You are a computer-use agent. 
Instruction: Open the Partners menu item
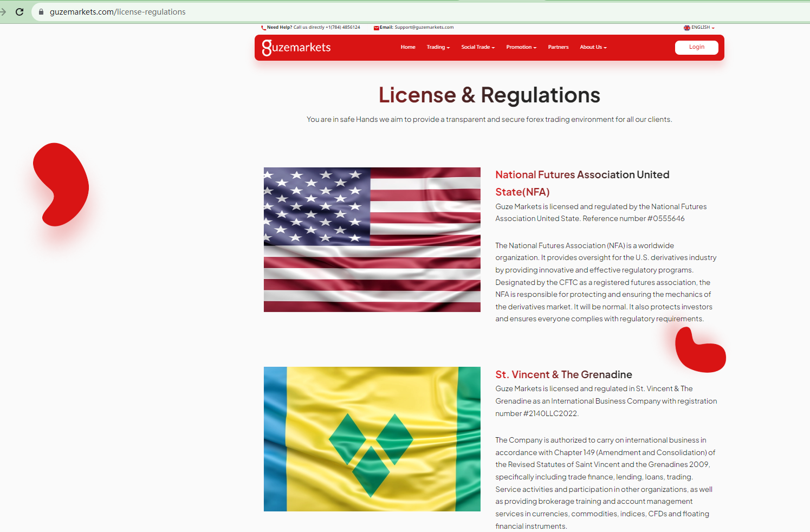click(x=558, y=47)
